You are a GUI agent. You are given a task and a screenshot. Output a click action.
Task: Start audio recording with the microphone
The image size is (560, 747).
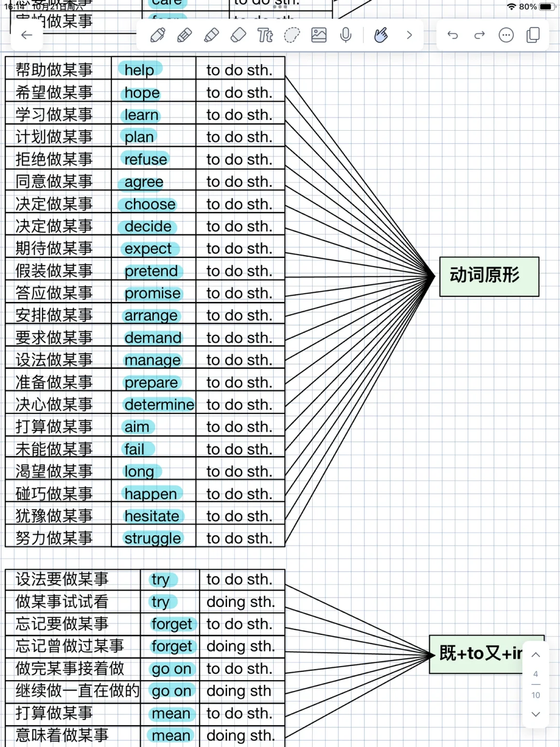[346, 35]
